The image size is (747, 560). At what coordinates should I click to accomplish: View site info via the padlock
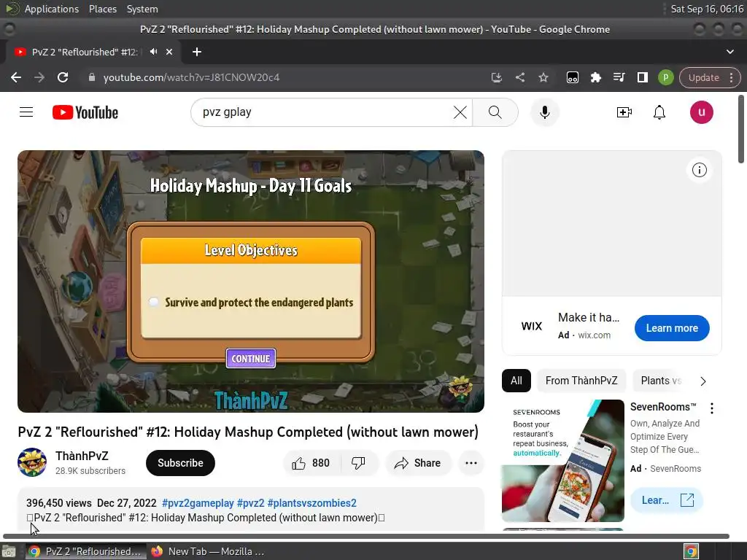click(x=92, y=77)
